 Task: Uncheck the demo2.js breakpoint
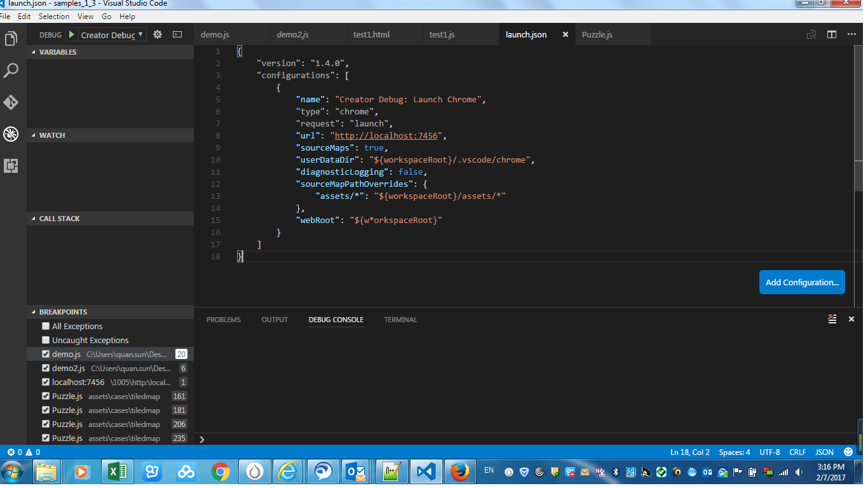[46, 368]
